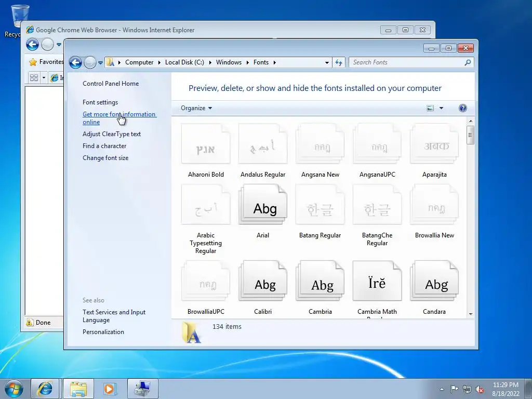The image size is (532, 399).
Task: Select the BatangChe Regular font icon
Action: 377,205
